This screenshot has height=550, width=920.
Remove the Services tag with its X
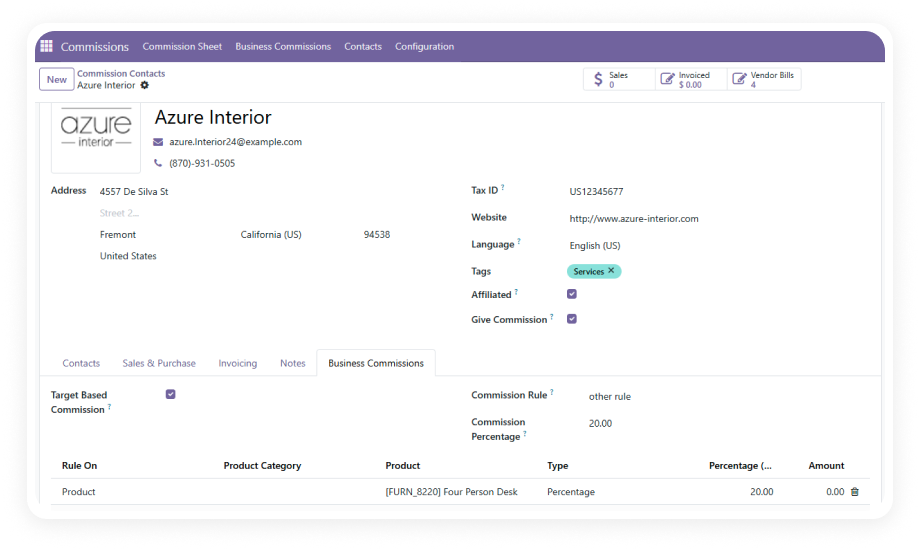(611, 271)
